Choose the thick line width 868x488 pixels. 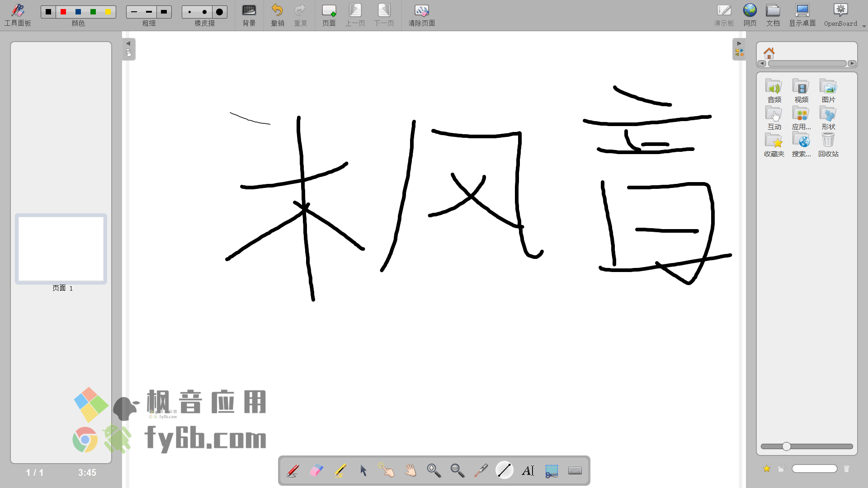(x=164, y=12)
